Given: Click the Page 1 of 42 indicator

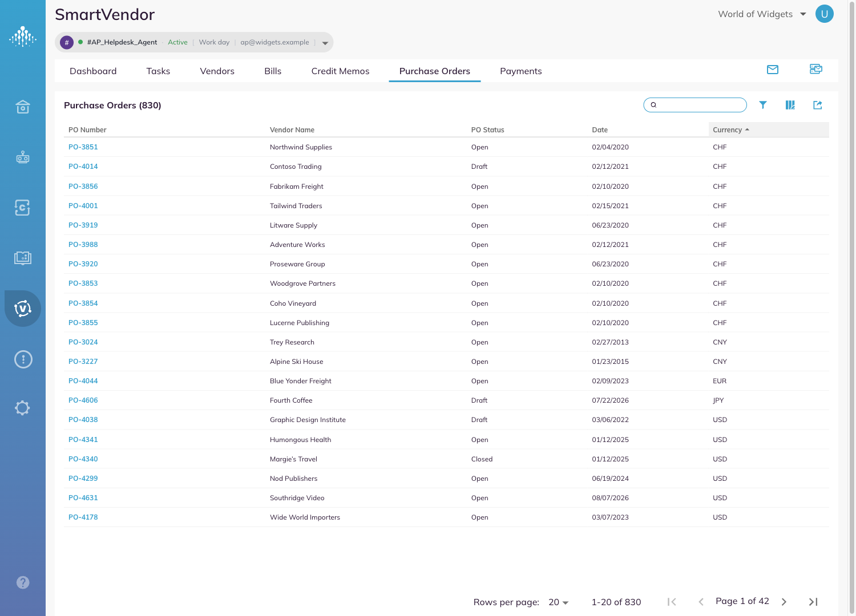Looking at the screenshot, I should pyautogui.click(x=742, y=601).
